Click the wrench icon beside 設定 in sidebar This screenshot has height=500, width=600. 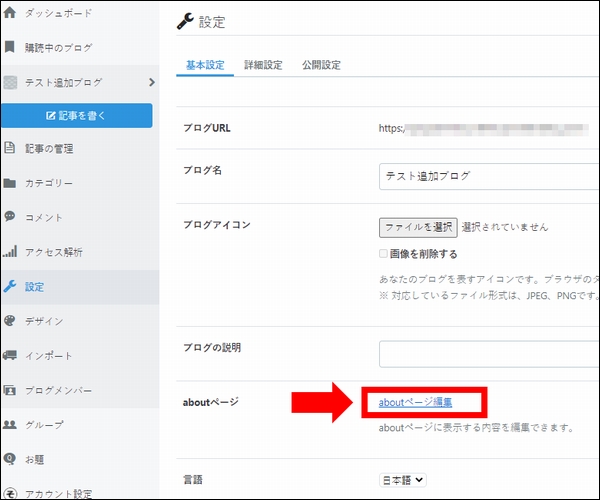point(10,286)
